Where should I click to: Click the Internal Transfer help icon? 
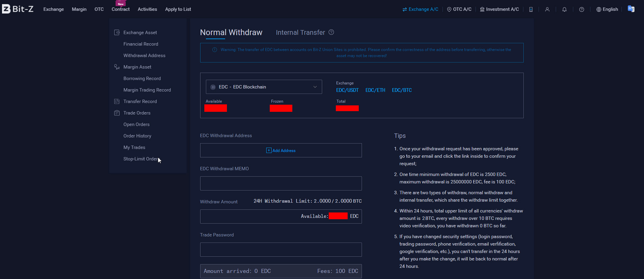tap(331, 32)
